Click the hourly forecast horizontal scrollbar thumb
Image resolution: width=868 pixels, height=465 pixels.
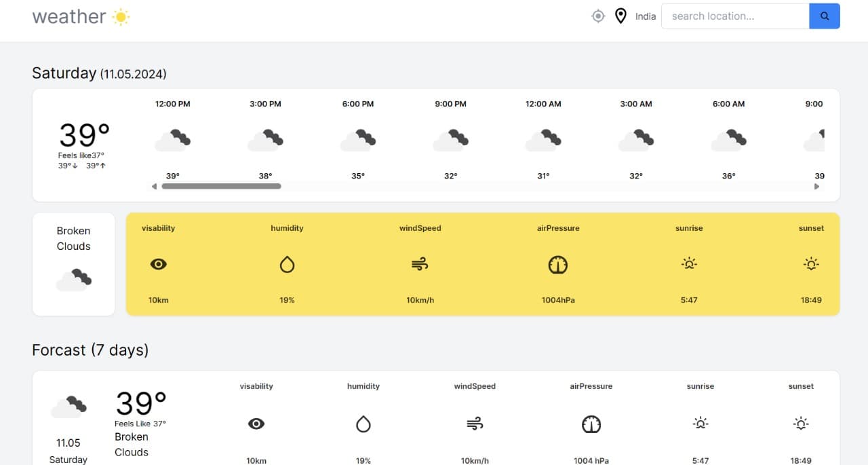(x=221, y=186)
